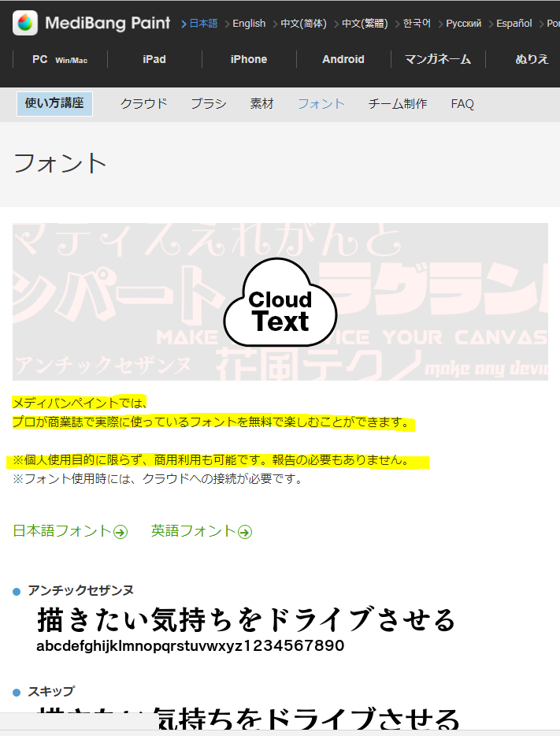
Task: Open the ぬりえ section
Action: [x=532, y=60]
